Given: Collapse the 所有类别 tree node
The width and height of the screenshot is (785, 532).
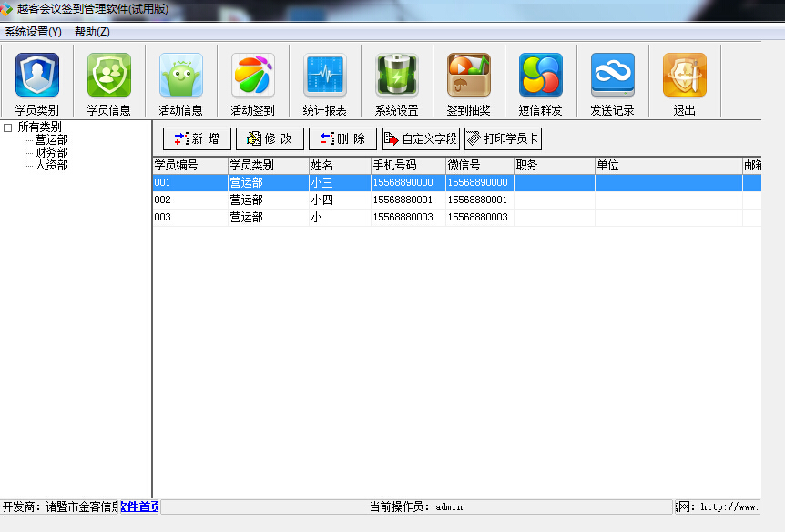Looking at the screenshot, I should click(7, 128).
